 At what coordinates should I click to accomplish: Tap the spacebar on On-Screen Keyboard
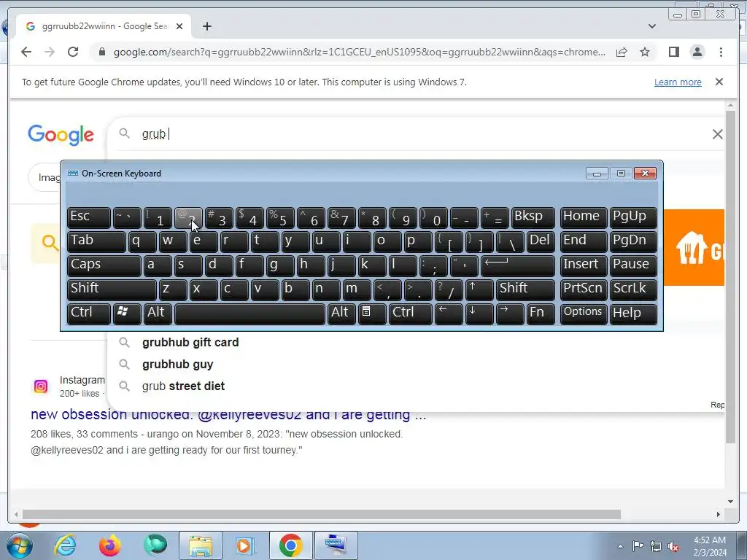coord(249,314)
